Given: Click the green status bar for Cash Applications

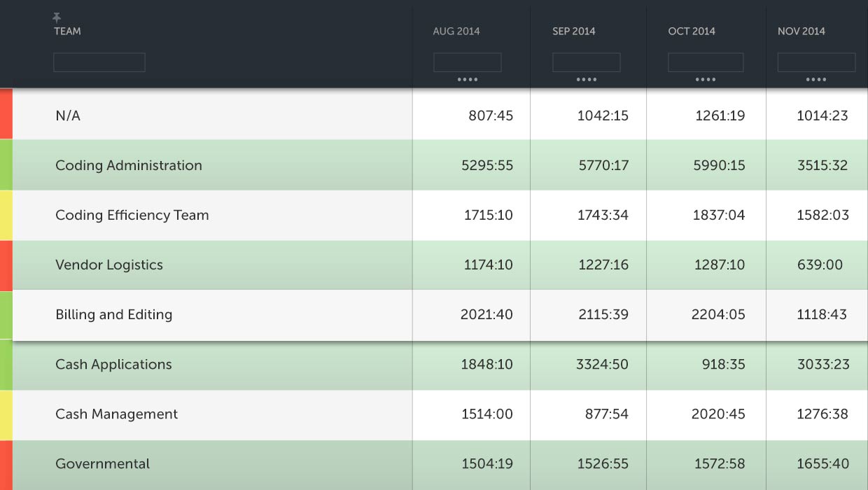Looking at the screenshot, I should tap(6, 365).
